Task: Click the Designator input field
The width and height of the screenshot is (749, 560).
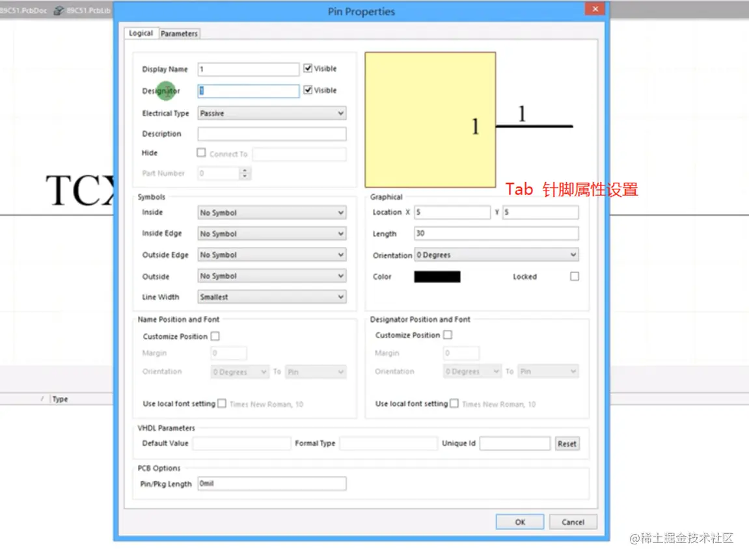Action: point(249,90)
